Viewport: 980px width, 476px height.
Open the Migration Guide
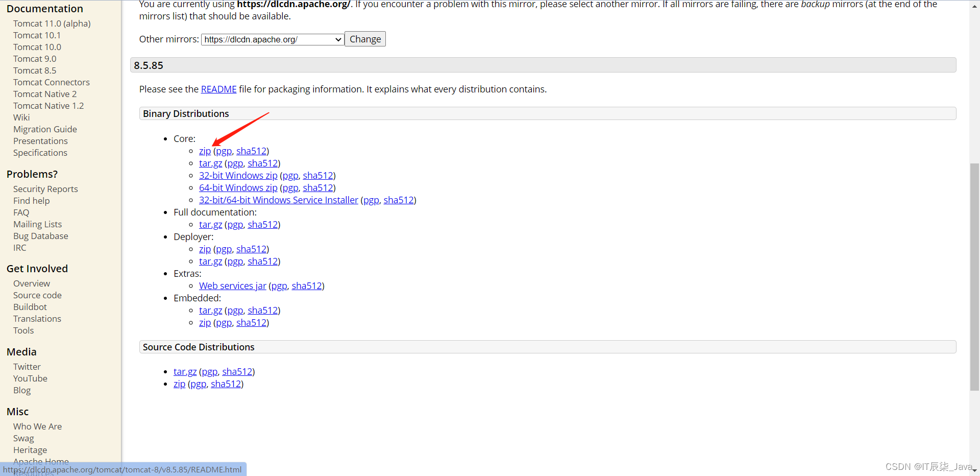45,129
